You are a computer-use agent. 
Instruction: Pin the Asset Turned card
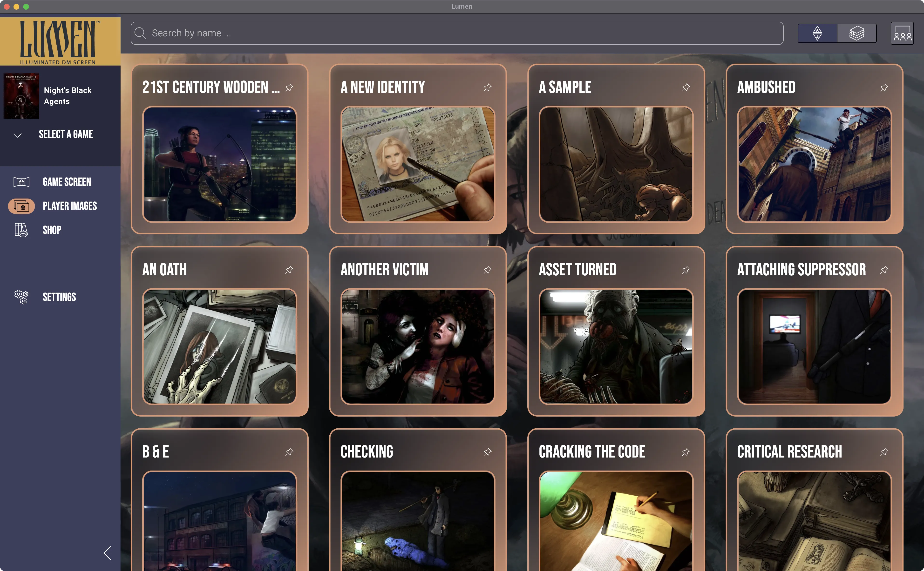pyautogui.click(x=686, y=270)
